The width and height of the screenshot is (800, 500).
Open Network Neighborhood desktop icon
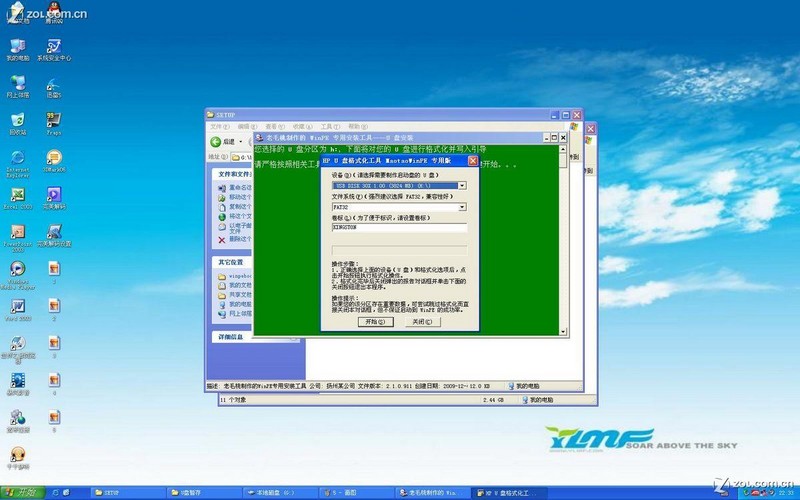coord(18,86)
